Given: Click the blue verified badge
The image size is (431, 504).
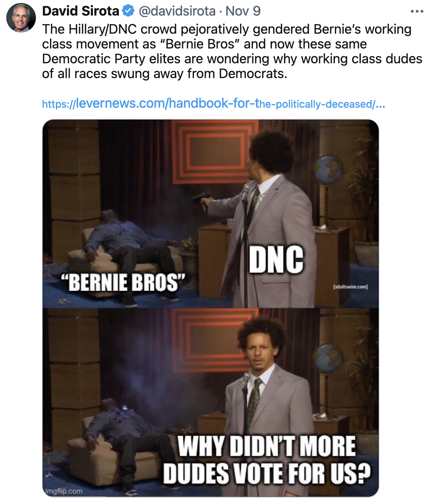Looking at the screenshot, I should (x=128, y=11).
